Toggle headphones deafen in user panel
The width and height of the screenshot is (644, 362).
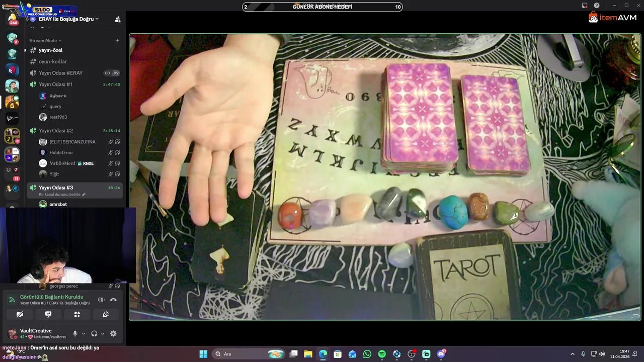tap(94, 333)
